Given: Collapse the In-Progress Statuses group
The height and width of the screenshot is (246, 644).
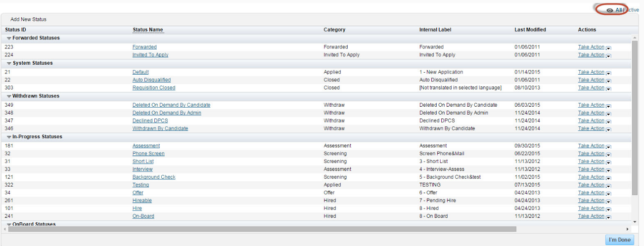Looking at the screenshot, I should (9, 137).
